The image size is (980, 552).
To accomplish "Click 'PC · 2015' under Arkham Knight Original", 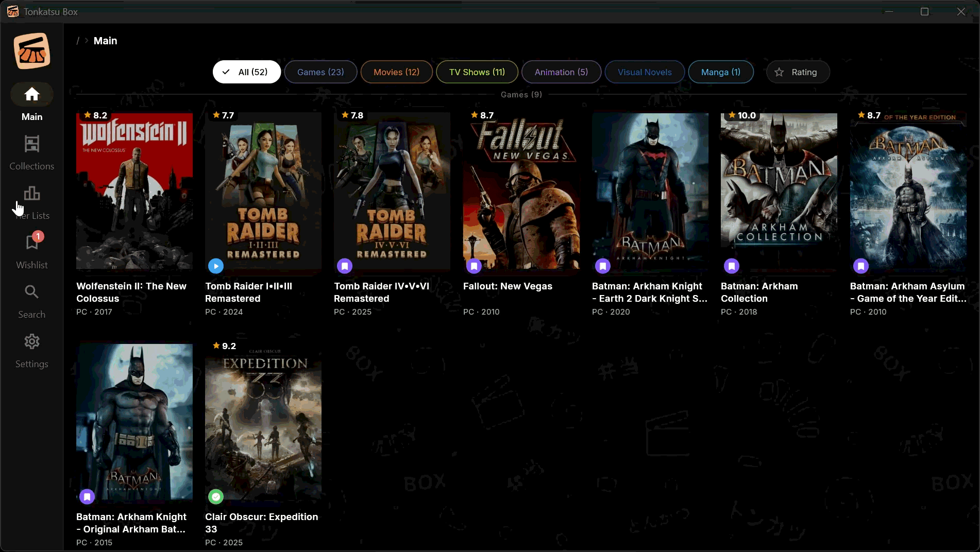I will coord(94,543).
